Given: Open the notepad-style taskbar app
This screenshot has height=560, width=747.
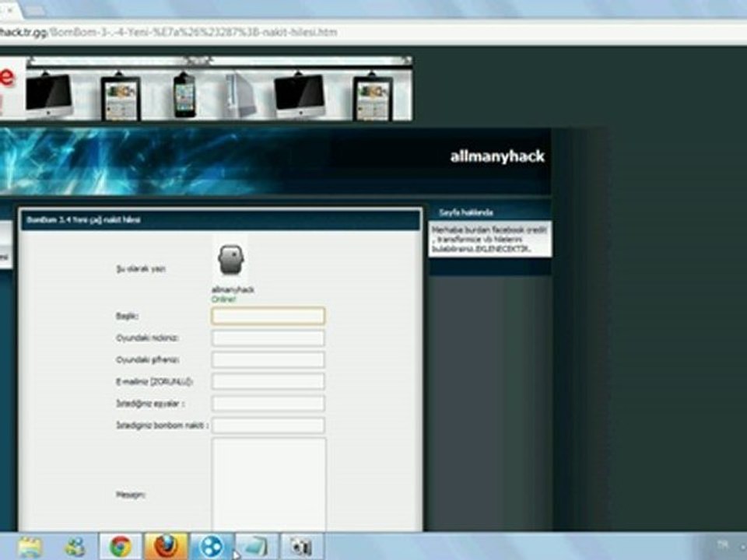Looking at the screenshot, I should pos(256,546).
